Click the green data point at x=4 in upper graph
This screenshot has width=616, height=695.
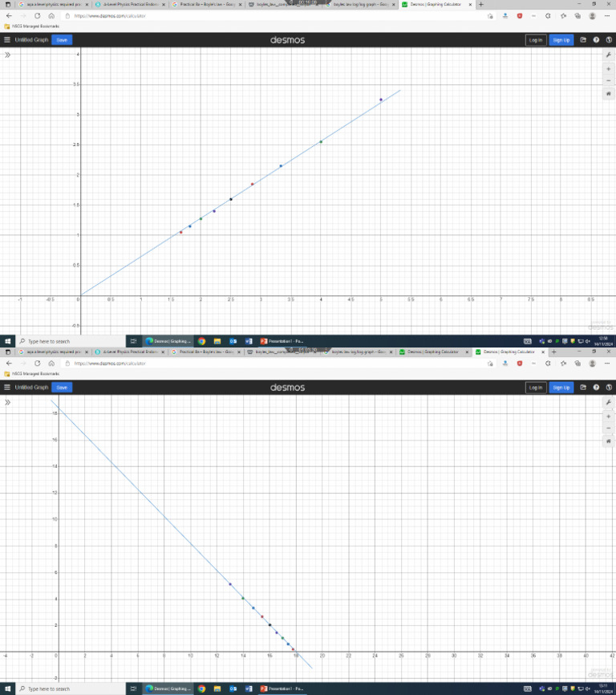321,142
